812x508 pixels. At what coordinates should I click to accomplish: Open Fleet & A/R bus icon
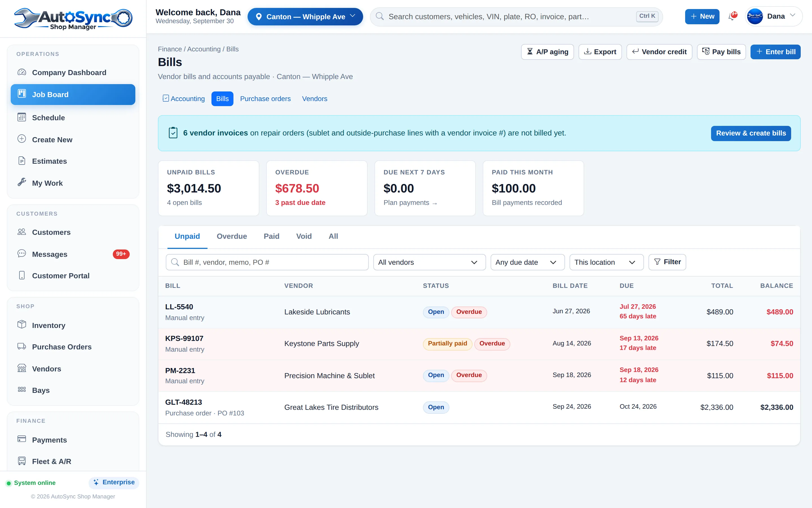tap(22, 461)
